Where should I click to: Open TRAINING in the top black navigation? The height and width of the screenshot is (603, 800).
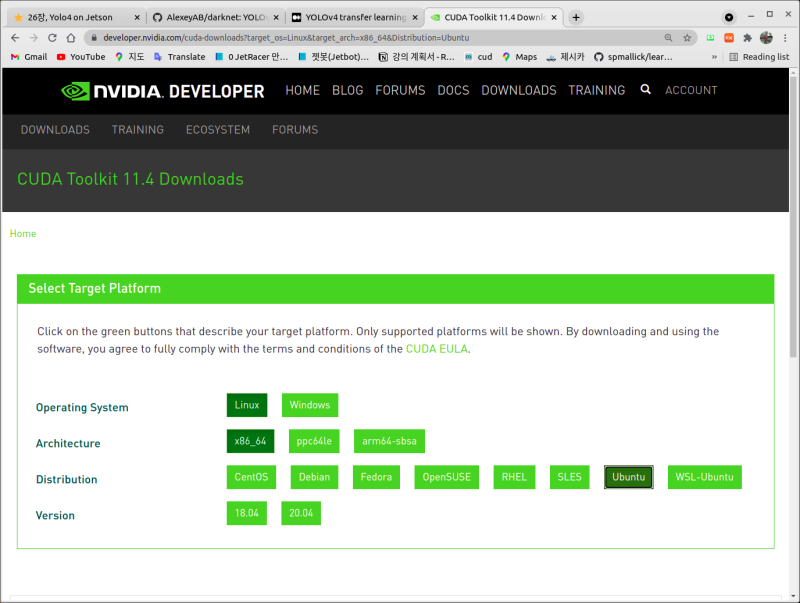tap(596, 90)
